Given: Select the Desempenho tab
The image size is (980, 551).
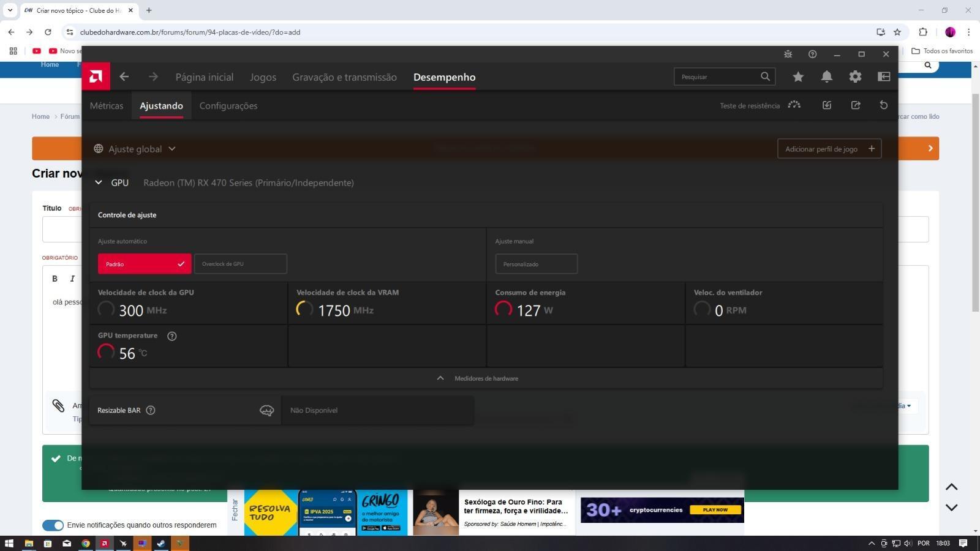Looking at the screenshot, I should [444, 77].
